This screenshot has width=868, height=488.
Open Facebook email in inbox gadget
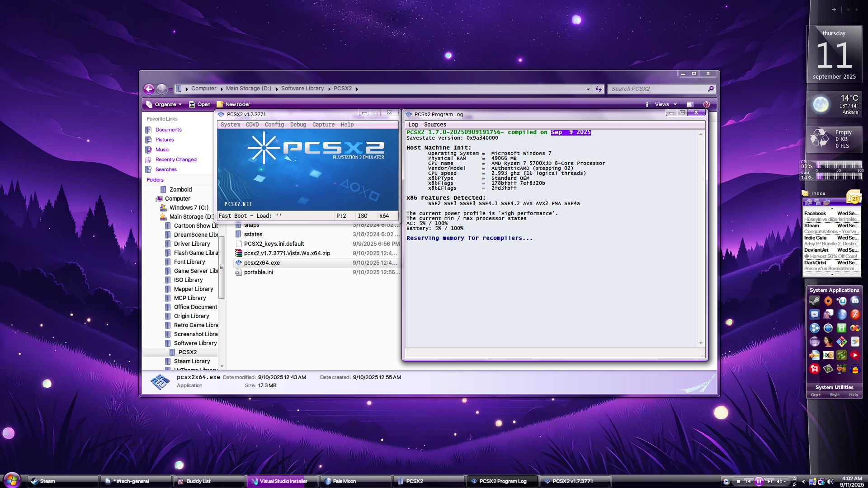tap(831, 216)
